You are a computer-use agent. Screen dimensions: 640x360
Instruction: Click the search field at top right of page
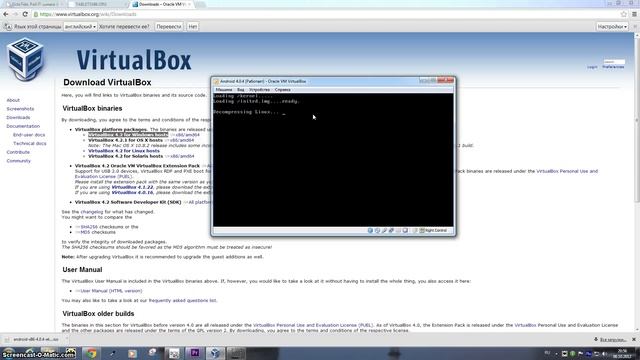pyautogui.click(x=614, y=62)
